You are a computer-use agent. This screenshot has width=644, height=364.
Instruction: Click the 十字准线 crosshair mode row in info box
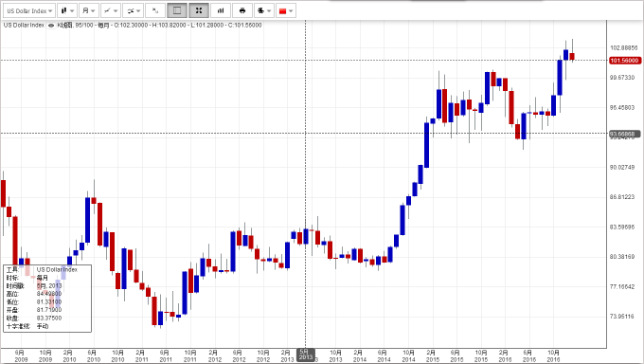pos(27,326)
